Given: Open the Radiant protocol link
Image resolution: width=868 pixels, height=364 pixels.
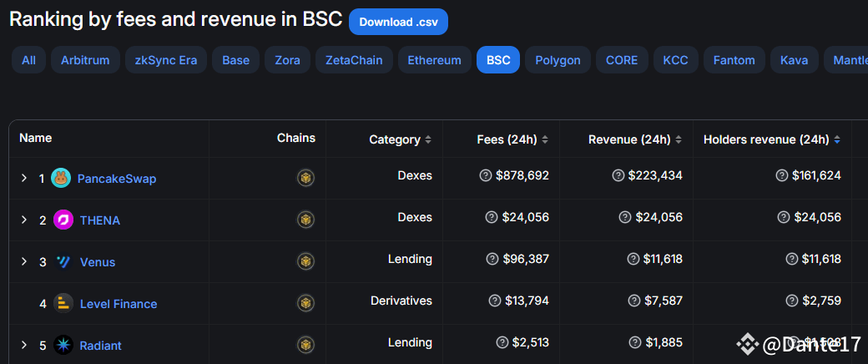Looking at the screenshot, I should [101, 346].
